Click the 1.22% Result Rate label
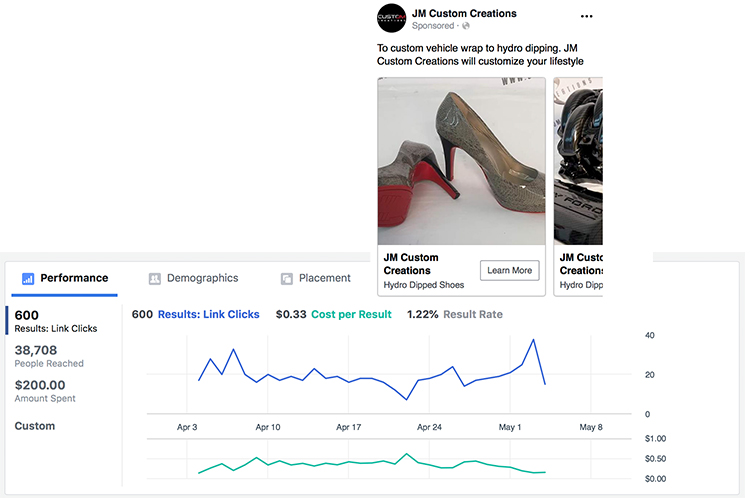This screenshot has width=750, height=500. [455, 314]
